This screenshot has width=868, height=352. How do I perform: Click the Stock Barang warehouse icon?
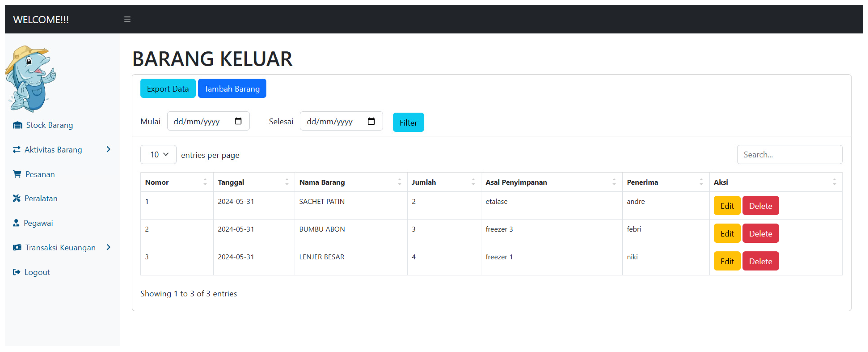pos(18,125)
